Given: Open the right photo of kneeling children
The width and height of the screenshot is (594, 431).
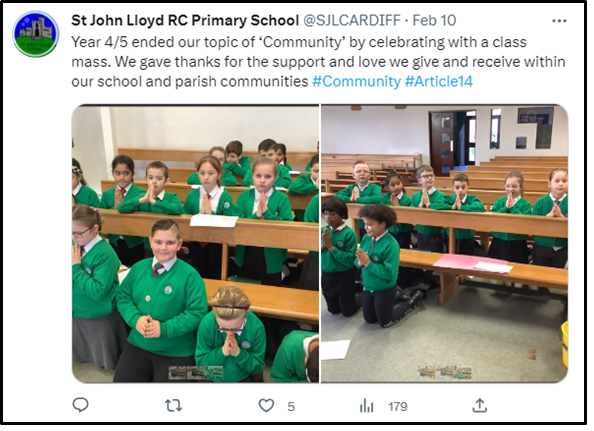Looking at the screenshot, I should point(445,244).
